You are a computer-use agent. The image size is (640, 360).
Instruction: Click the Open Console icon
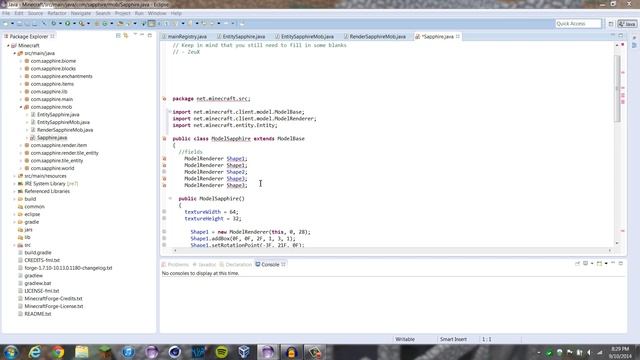[x=600, y=264]
